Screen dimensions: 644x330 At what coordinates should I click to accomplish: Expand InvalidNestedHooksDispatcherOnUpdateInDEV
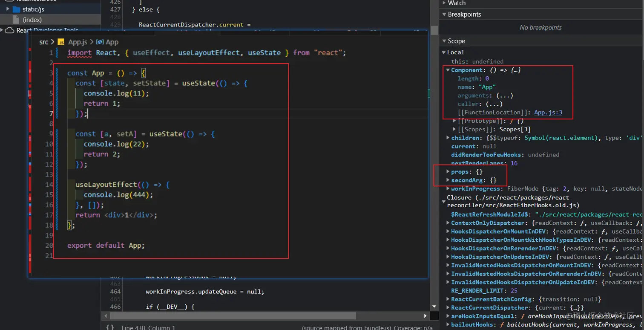coord(448,282)
